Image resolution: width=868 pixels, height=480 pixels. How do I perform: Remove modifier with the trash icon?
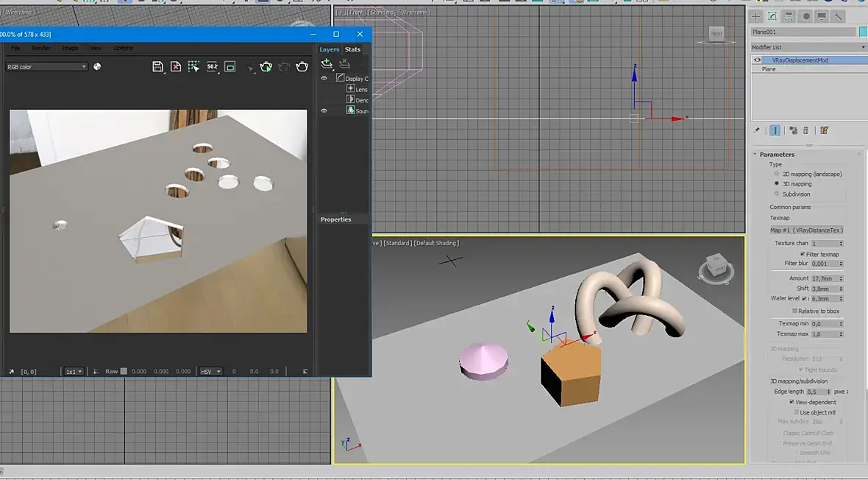pos(805,130)
